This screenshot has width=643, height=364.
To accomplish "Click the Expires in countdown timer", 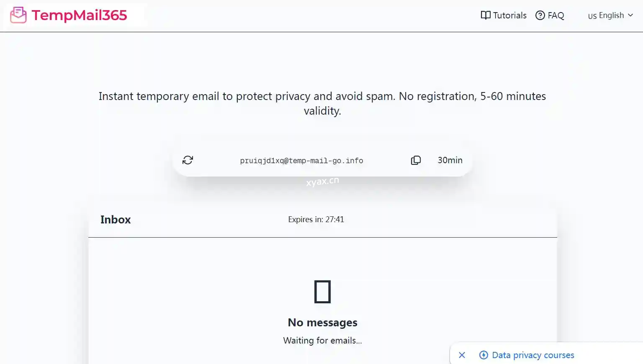I will [316, 220].
